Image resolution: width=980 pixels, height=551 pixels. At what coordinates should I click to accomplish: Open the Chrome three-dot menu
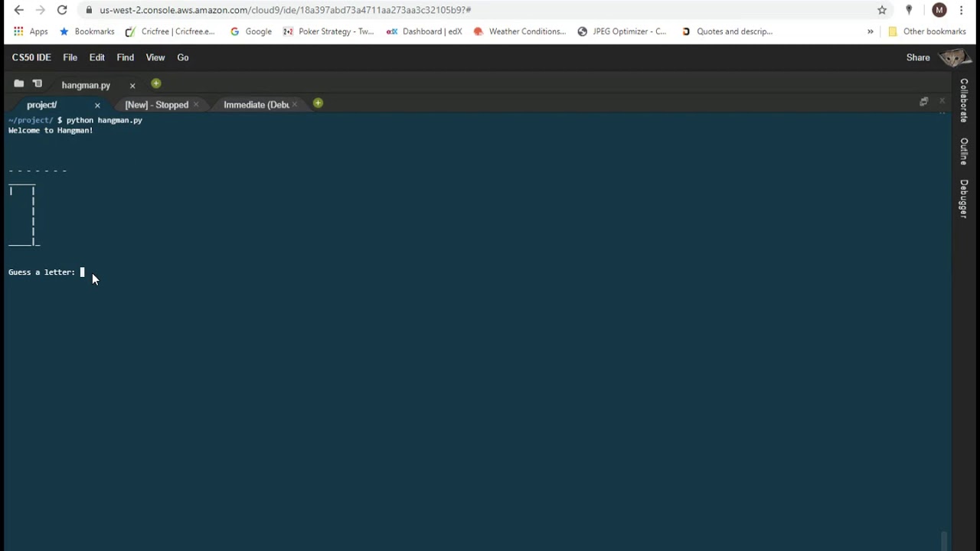tap(961, 10)
